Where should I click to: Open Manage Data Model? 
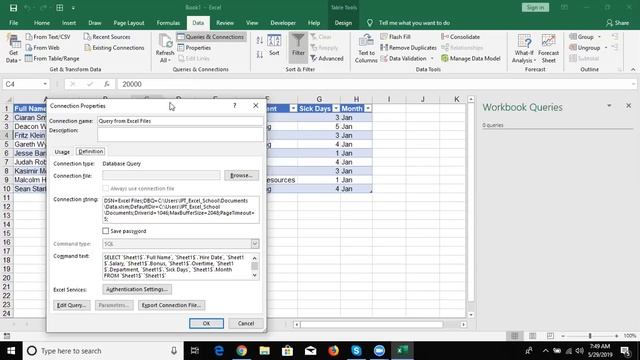[x=471, y=58]
